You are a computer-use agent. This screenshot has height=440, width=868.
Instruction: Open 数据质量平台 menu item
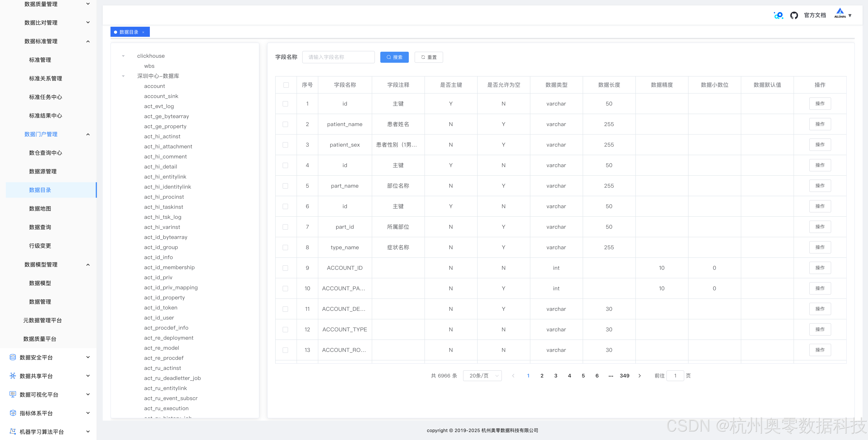pos(40,339)
